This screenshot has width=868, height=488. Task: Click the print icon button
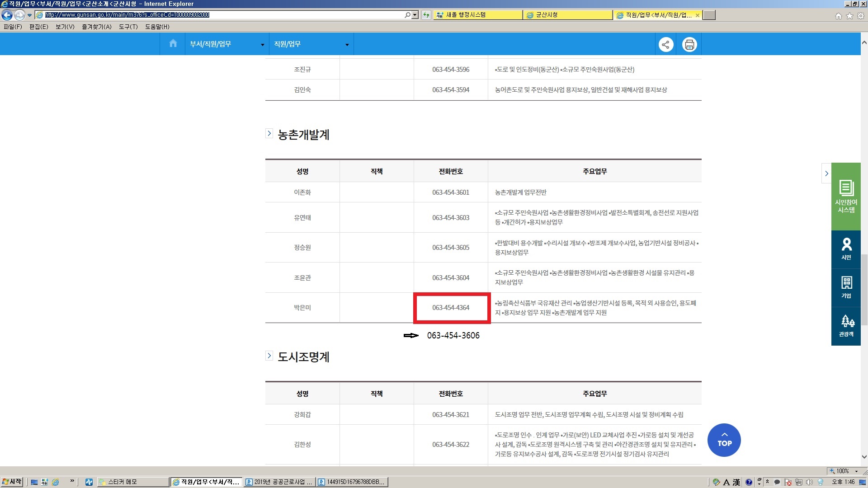689,44
